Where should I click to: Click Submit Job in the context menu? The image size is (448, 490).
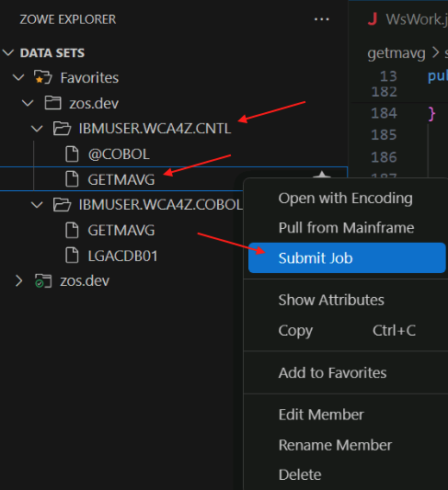pyautogui.click(x=347, y=257)
